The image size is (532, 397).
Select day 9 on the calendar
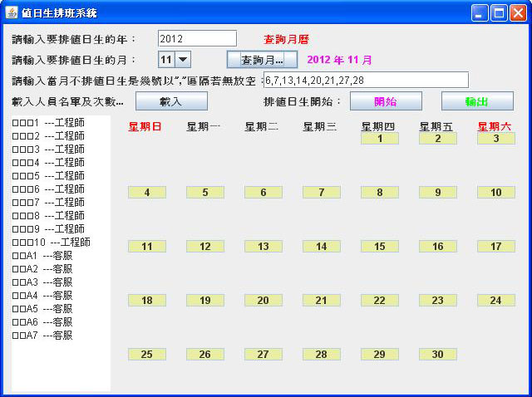click(438, 192)
